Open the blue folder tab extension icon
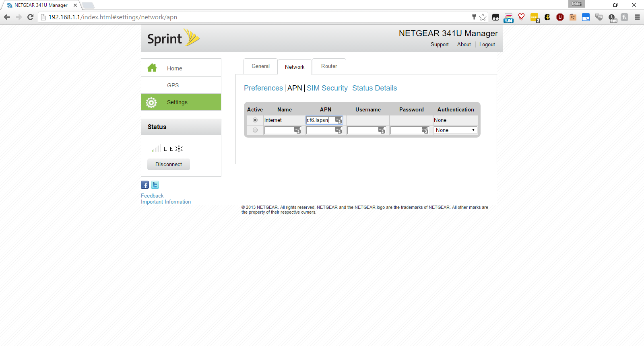The height and width of the screenshot is (346, 644). (586, 17)
